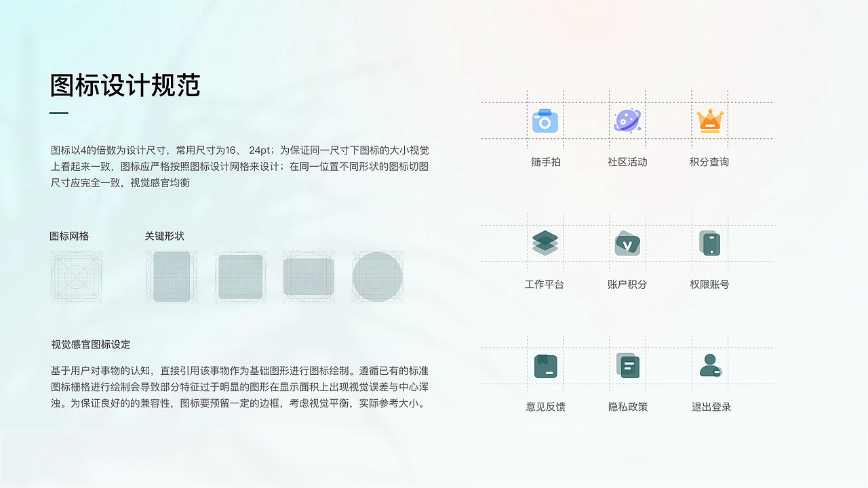Click the box icon for 意见反馈
The image size is (868, 488).
coord(545,366)
